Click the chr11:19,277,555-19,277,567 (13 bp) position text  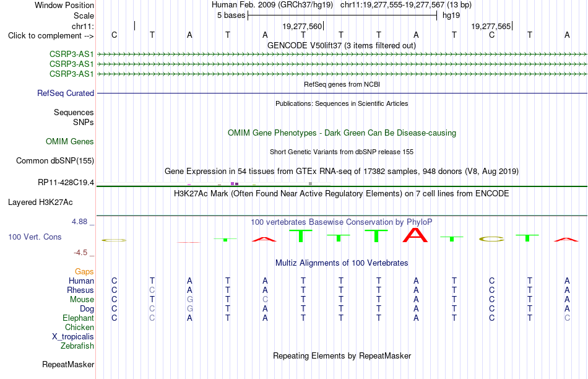(x=406, y=5)
